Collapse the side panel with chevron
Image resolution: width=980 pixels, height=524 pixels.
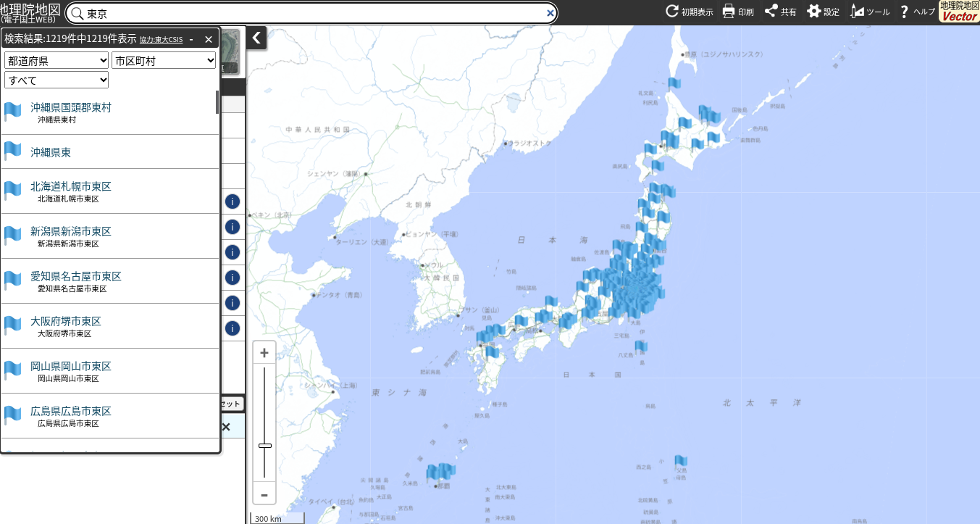click(256, 38)
